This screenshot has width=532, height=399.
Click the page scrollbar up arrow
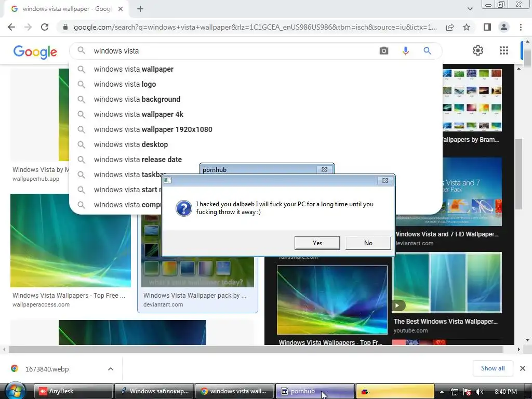(527, 42)
